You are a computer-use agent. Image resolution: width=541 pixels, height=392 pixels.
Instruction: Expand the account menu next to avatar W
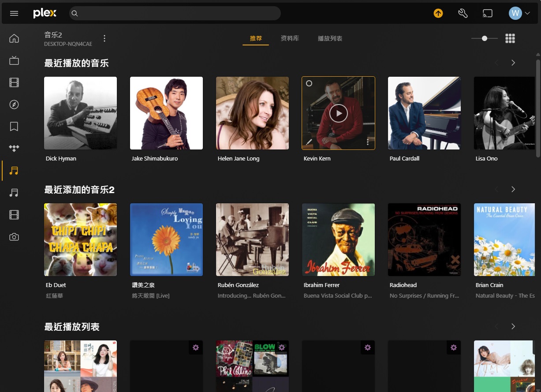click(x=527, y=13)
